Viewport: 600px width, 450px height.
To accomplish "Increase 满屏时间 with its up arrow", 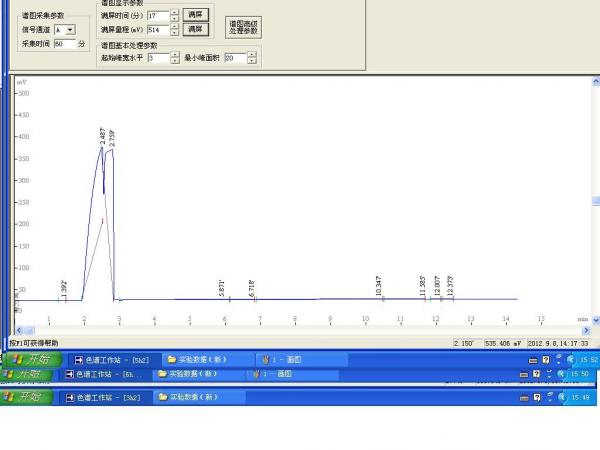I will tap(174, 13).
